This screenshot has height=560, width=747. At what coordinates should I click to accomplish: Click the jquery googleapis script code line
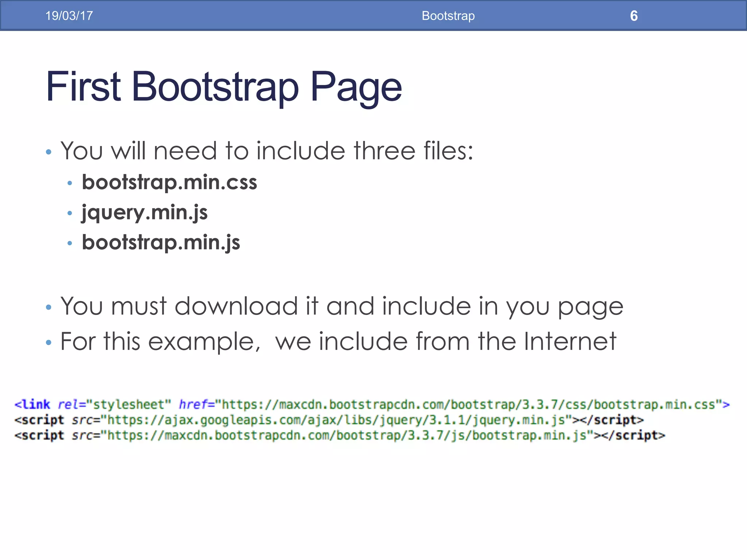tap(329, 420)
